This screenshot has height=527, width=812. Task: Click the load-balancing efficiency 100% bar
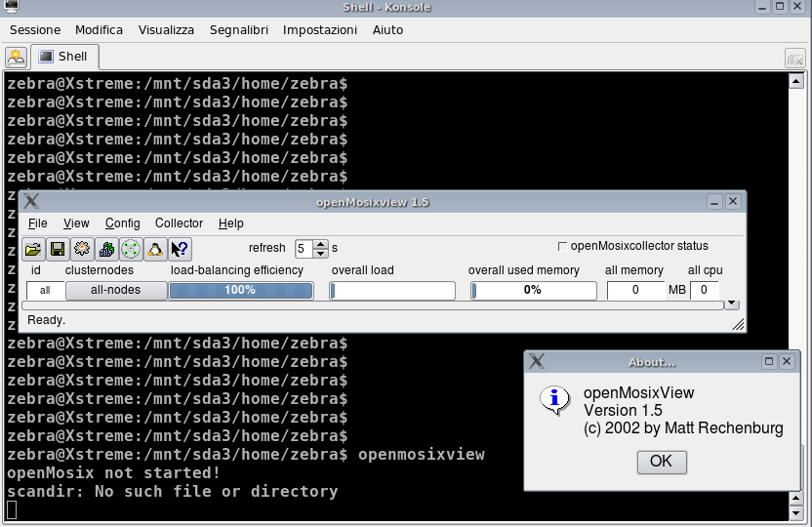coord(241,290)
